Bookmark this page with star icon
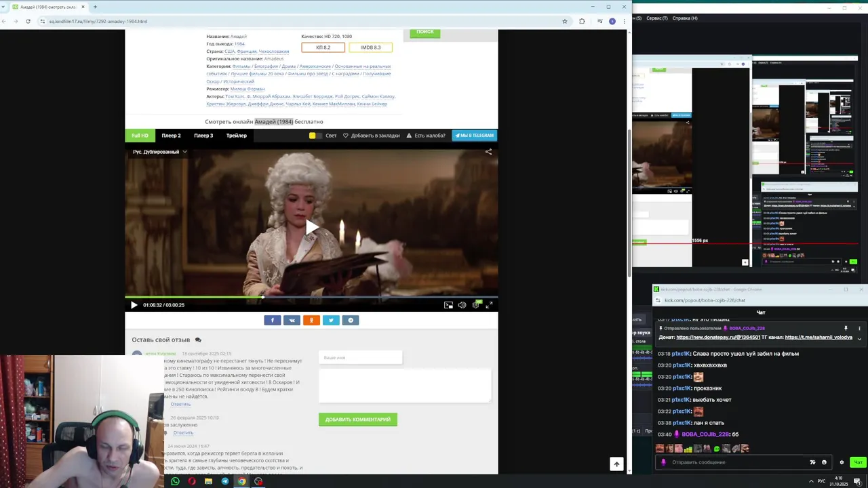This screenshot has height=488, width=868. coord(564,21)
